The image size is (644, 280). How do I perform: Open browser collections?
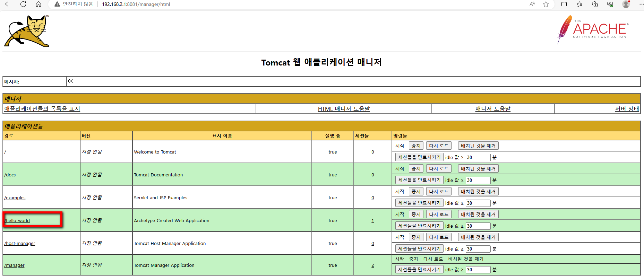tap(595, 4)
